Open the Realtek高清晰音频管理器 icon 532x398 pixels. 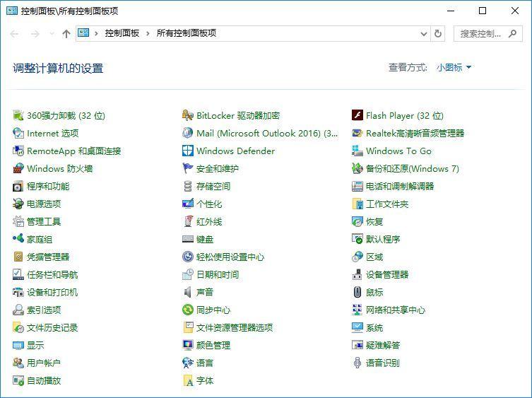pos(357,133)
